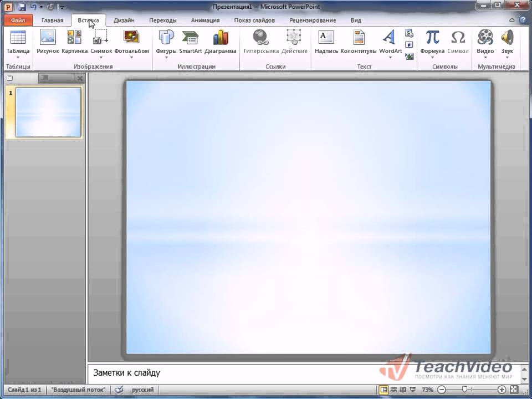Customize the quick access toolbar dropdown
The height and width of the screenshot is (399, 532).
pos(62,7)
